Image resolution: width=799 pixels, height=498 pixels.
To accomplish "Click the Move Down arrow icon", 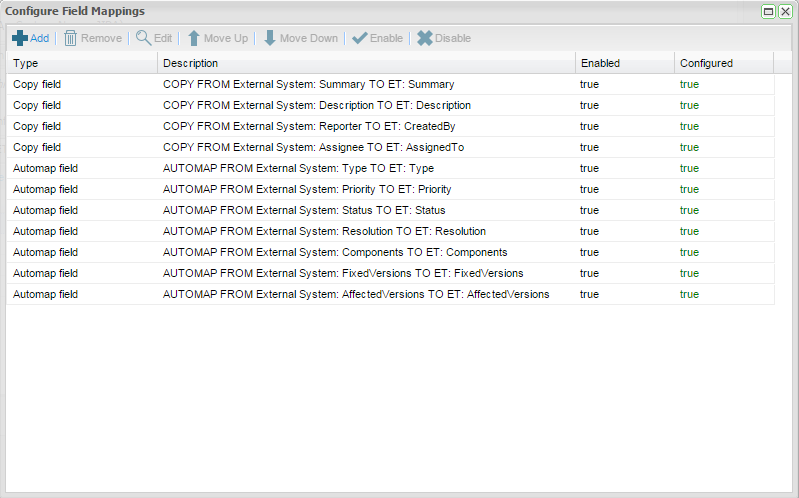I will 270,38.
